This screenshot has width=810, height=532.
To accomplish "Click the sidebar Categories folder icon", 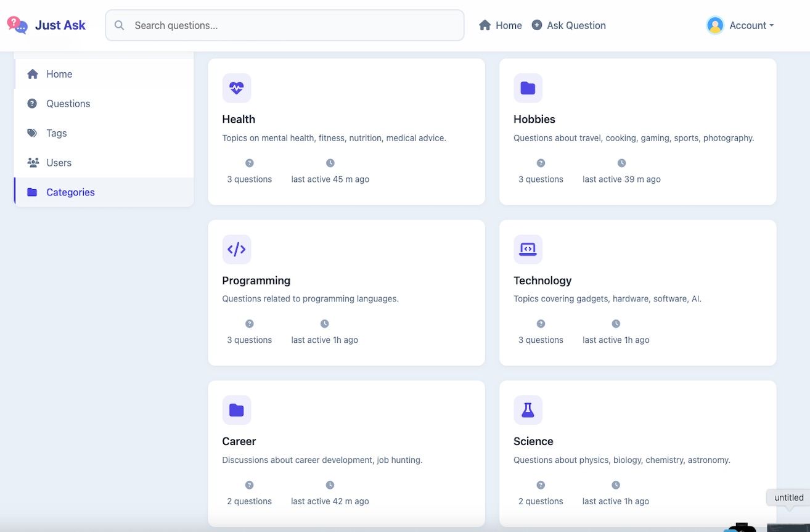I will pyautogui.click(x=32, y=192).
